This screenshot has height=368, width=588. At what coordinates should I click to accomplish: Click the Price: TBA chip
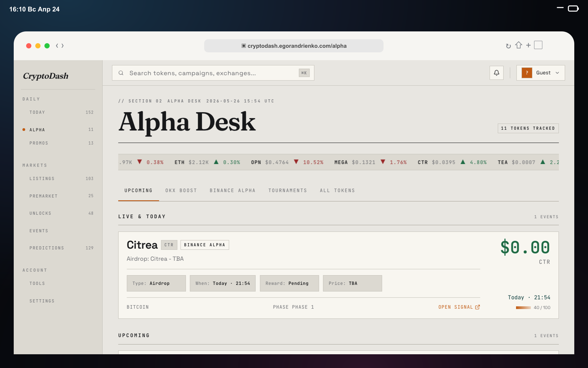click(x=352, y=283)
